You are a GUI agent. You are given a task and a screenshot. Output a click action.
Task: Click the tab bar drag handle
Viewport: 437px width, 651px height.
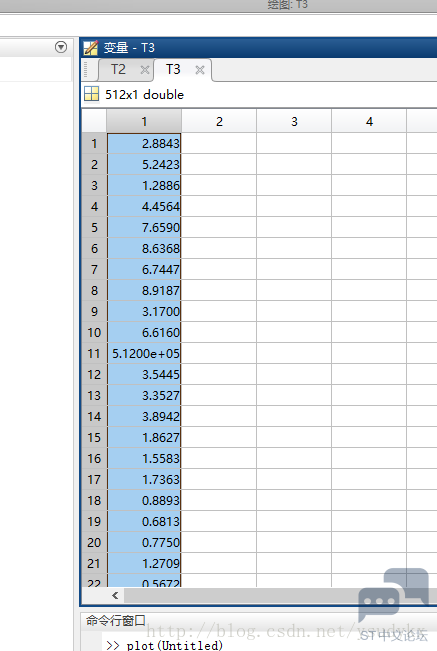pos(86,70)
